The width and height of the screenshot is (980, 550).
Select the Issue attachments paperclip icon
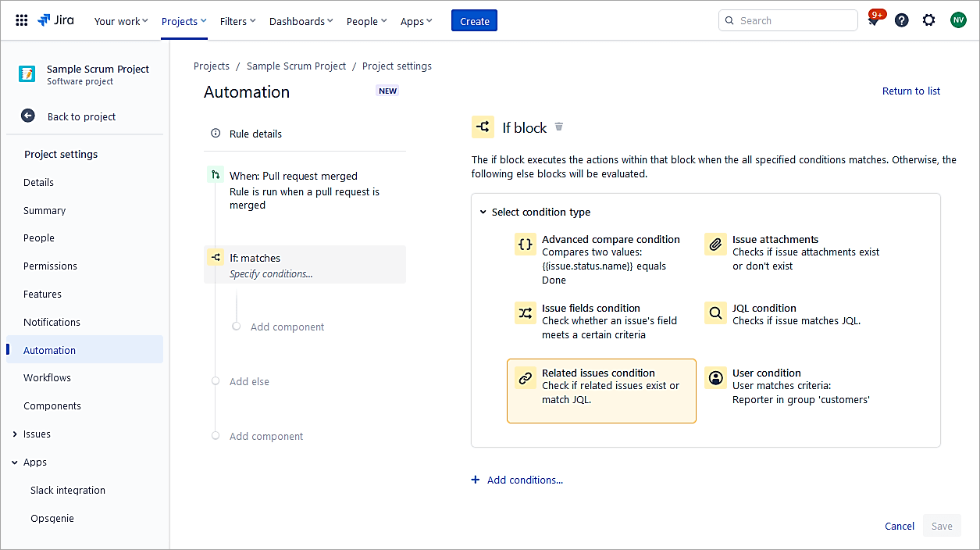[x=715, y=245]
